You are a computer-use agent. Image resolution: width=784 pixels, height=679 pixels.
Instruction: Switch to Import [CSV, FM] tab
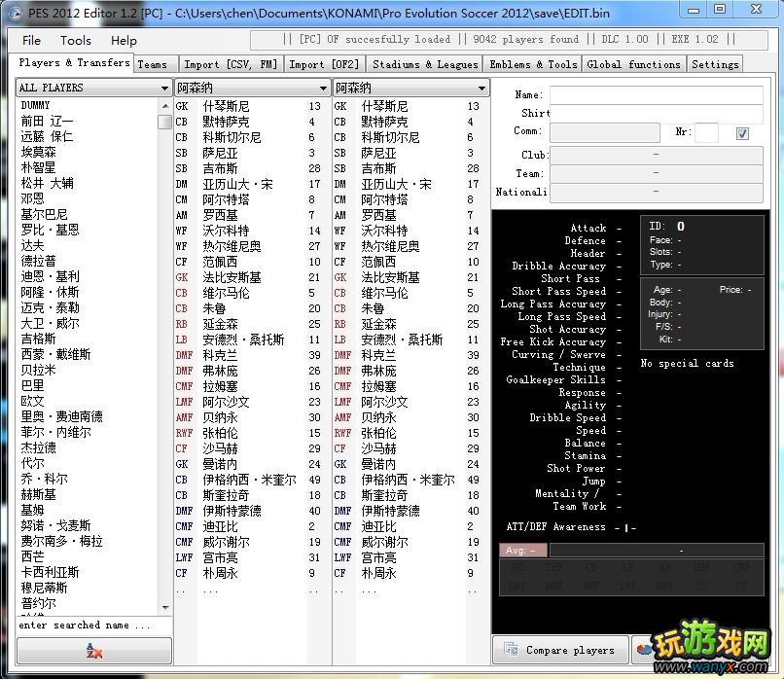click(231, 64)
